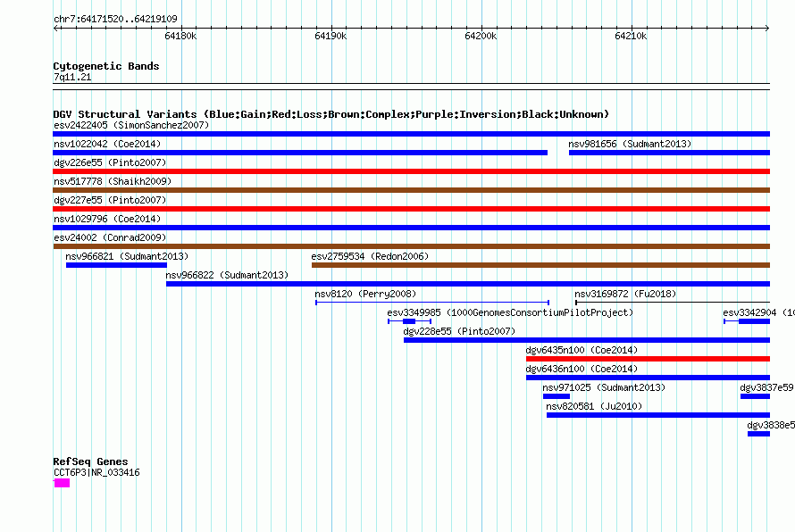Viewport: 795px width, 532px height.
Task: Click the magenta CCT6P3 gene box
Action: tap(62, 484)
